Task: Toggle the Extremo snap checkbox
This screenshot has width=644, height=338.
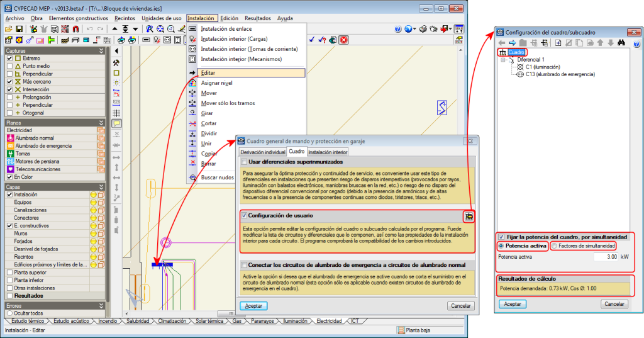Action: click(9, 59)
